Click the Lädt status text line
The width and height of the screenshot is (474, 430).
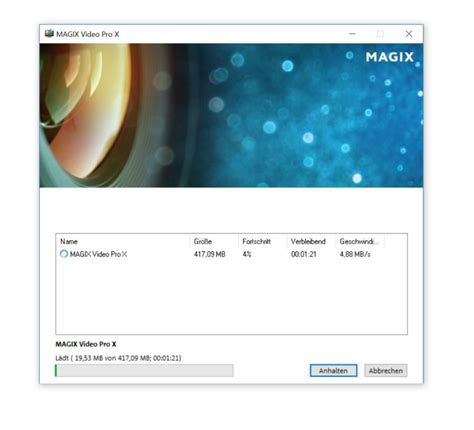pos(118,358)
